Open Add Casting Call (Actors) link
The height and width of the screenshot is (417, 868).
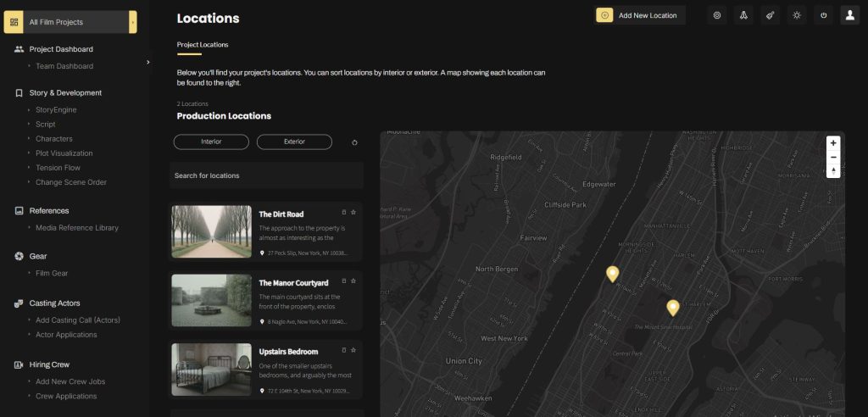[77, 320]
